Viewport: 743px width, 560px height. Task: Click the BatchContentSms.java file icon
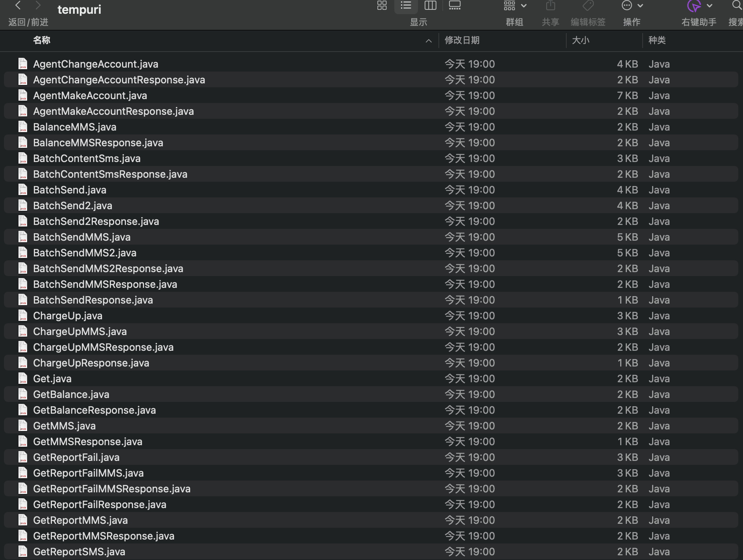coord(23,158)
